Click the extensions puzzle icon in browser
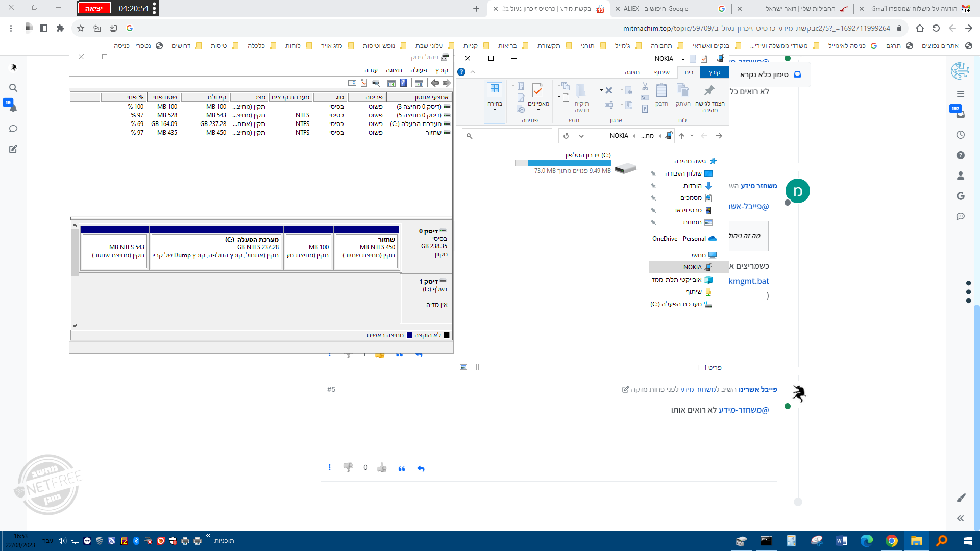The image size is (980, 551). [x=60, y=28]
